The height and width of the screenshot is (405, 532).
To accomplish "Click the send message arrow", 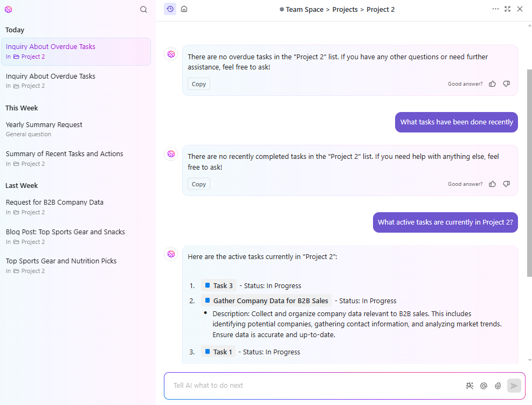I will click(x=514, y=386).
